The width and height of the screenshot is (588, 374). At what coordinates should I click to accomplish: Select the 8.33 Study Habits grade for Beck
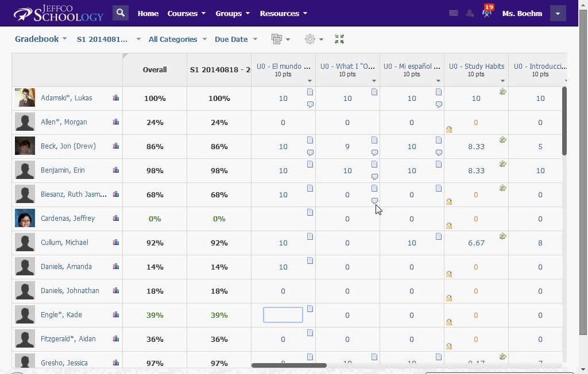pos(476,146)
